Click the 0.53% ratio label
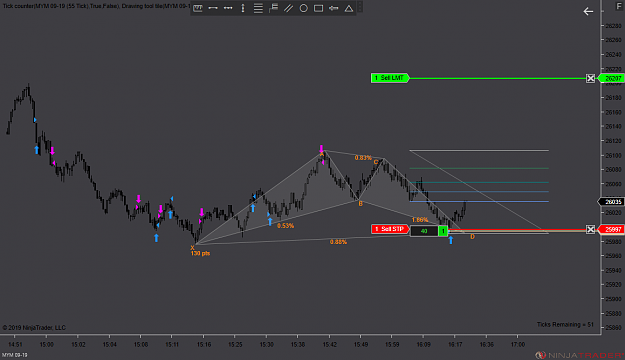 tap(285, 226)
